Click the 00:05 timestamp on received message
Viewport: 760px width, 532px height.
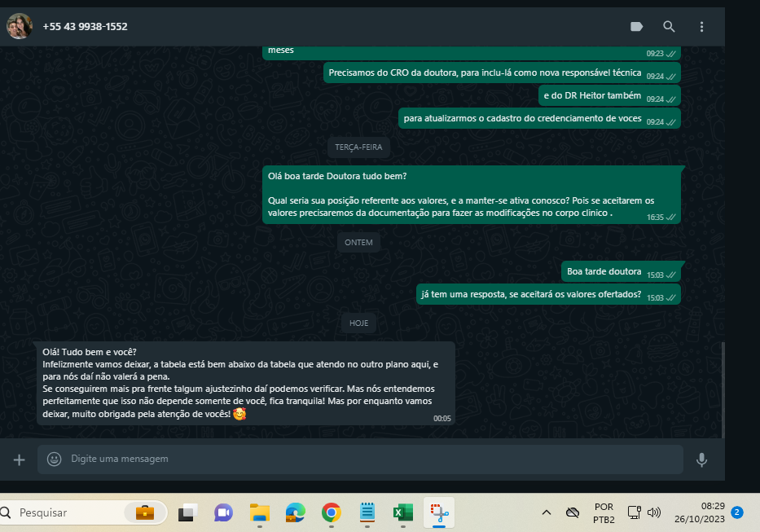click(x=442, y=419)
